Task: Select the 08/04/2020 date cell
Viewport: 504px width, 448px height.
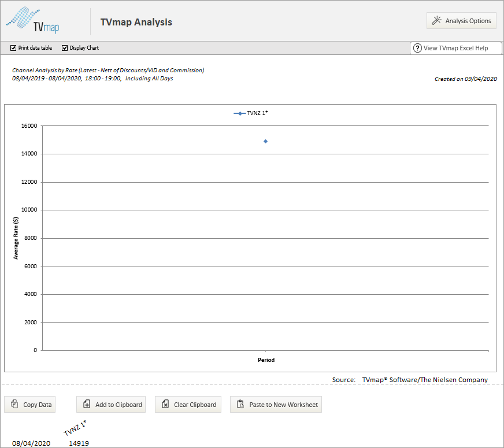Action: coord(31,443)
